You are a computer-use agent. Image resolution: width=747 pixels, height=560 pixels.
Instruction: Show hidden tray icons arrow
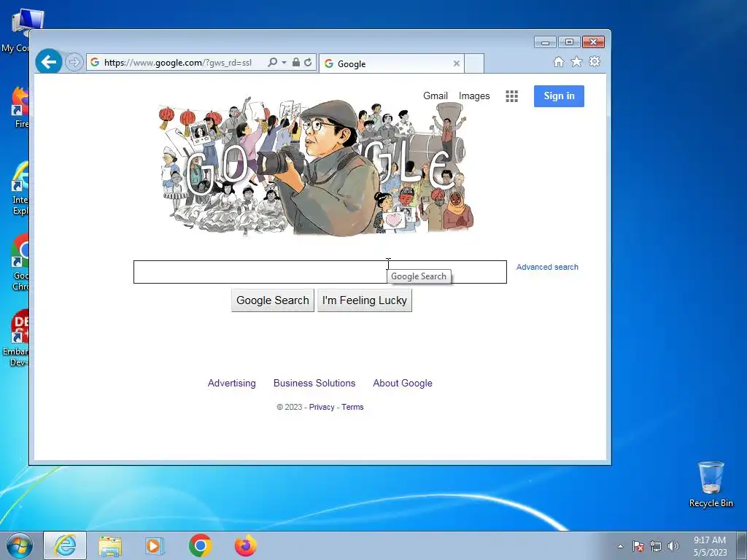click(620, 546)
